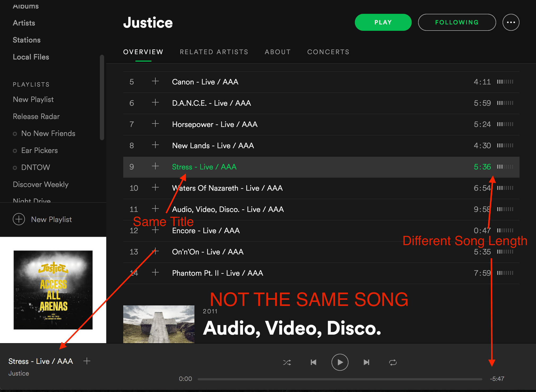Open Local Files in the sidebar
Screen dimensions: 536x392
tap(31, 57)
